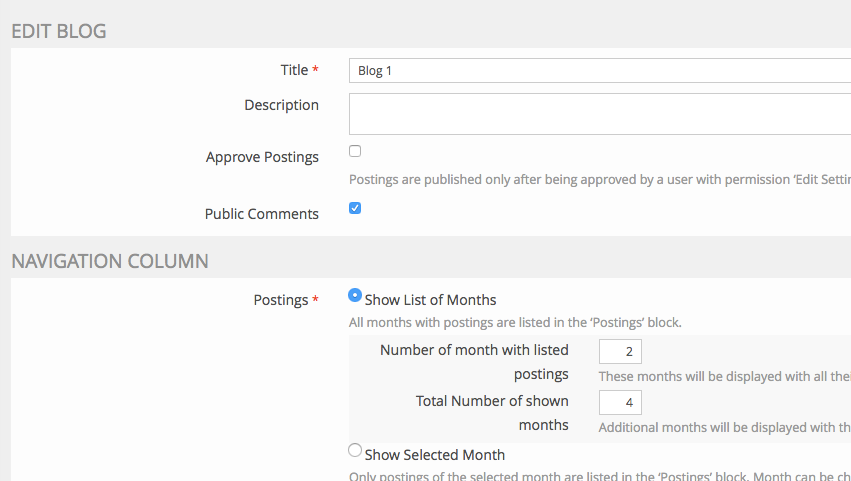Screen dimensions: 851x481
Task: Click the total shown months number field
Action: [620, 402]
